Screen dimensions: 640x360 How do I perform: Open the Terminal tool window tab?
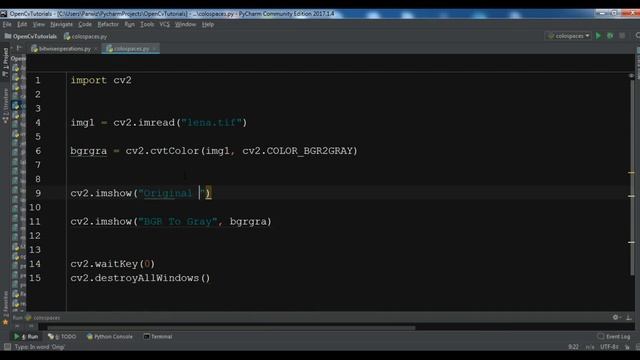[158, 337]
